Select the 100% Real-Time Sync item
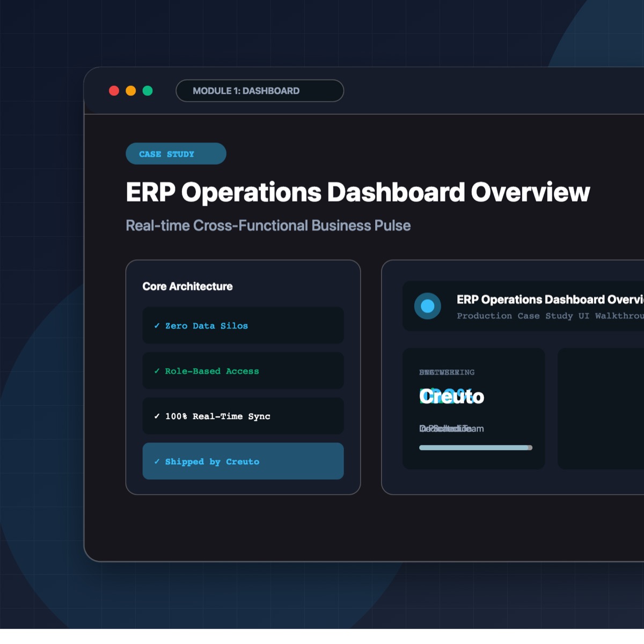The width and height of the screenshot is (644, 644). click(243, 416)
